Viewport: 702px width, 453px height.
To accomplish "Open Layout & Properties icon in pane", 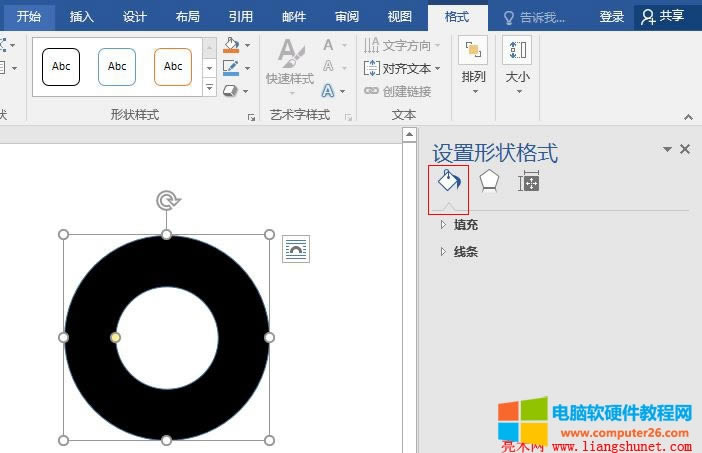I will coord(529,181).
